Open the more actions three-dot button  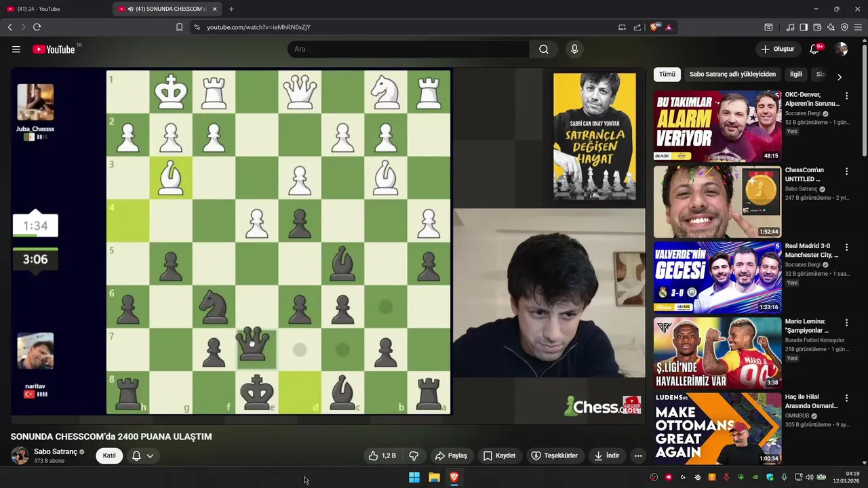[638, 455]
